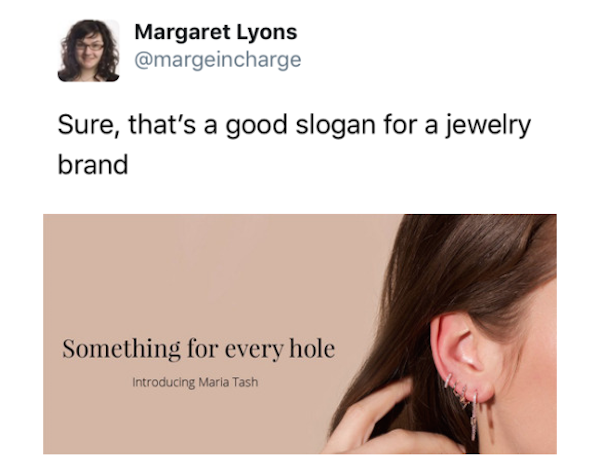
Task: Click the 'Something for every hole' headline
Action: coord(199,349)
